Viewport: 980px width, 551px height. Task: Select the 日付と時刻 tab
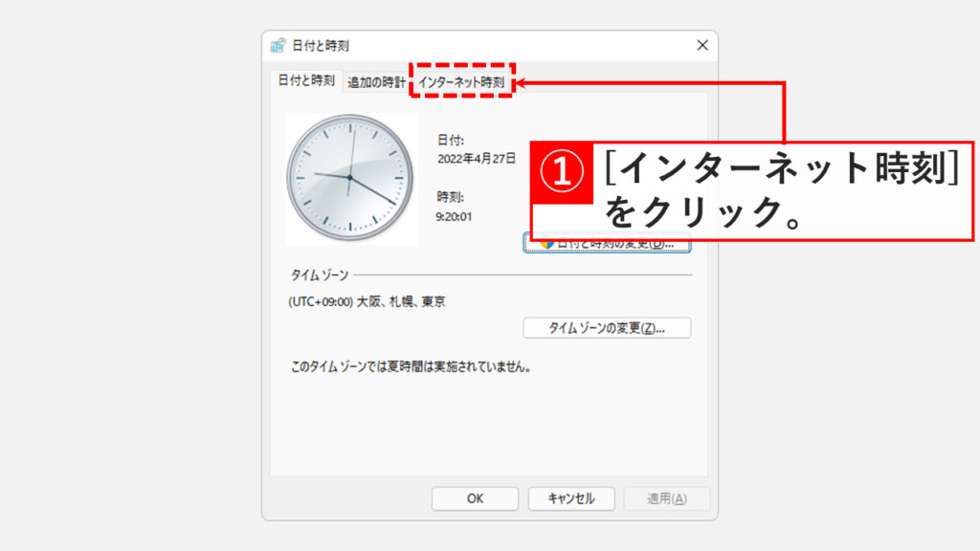[306, 80]
